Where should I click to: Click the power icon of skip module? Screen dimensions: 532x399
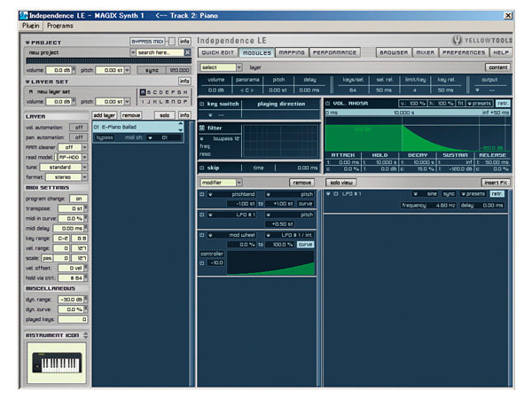click(202, 168)
